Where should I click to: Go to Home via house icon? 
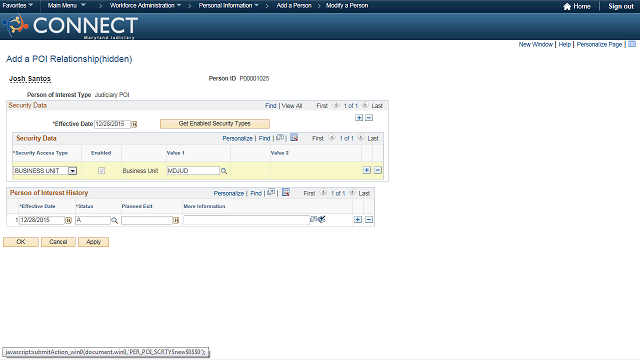tap(567, 6)
